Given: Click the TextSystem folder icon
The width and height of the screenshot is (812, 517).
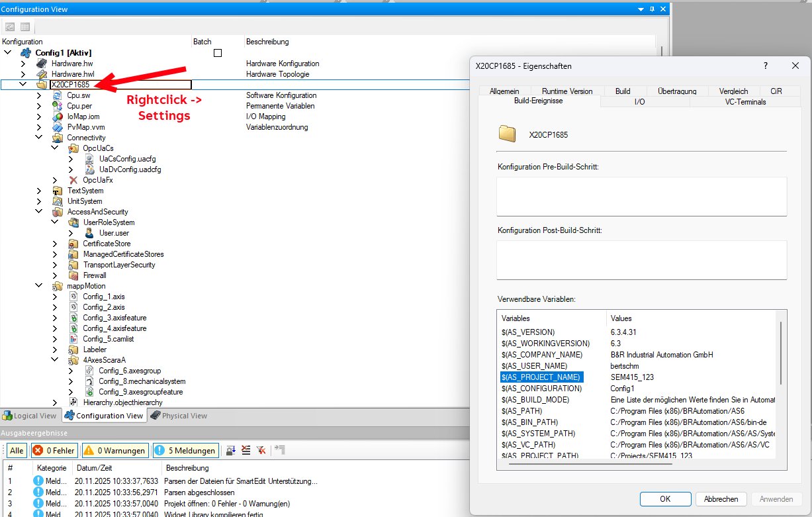Looking at the screenshot, I should point(58,191).
